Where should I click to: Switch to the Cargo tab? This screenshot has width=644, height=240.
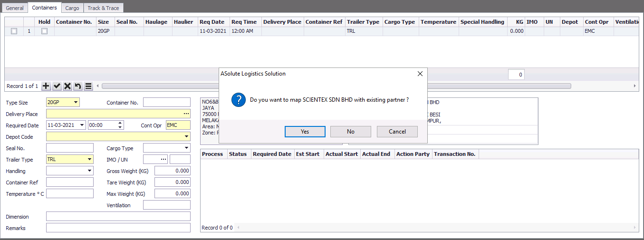click(72, 8)
